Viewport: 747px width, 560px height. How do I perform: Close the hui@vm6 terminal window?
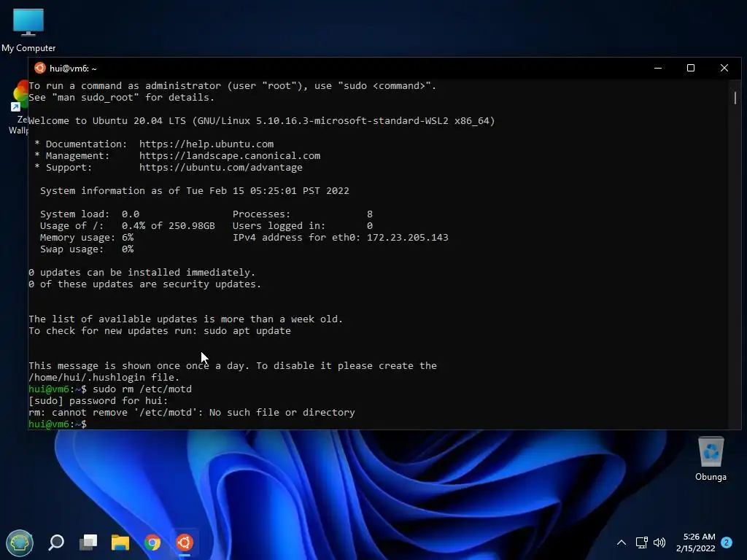(x=724, y=68)
